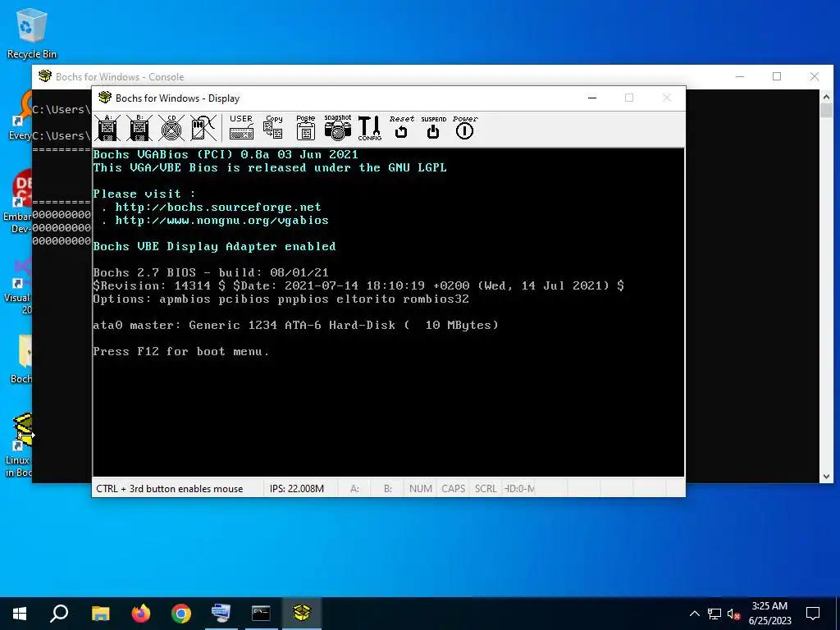Toggle floppy drive B: in Bochs toolbar
The width and height of the screenshot is (840, 630).
139,128
